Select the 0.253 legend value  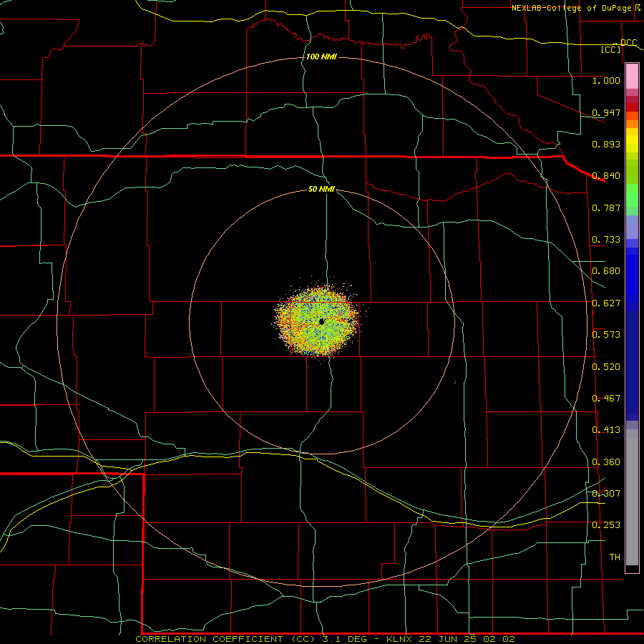[606, 525]
